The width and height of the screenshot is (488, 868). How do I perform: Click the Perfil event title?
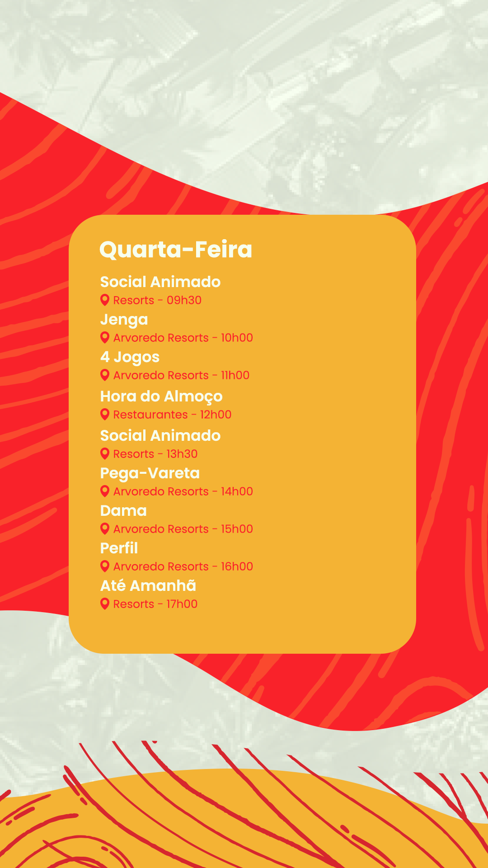tap(119, 548)
